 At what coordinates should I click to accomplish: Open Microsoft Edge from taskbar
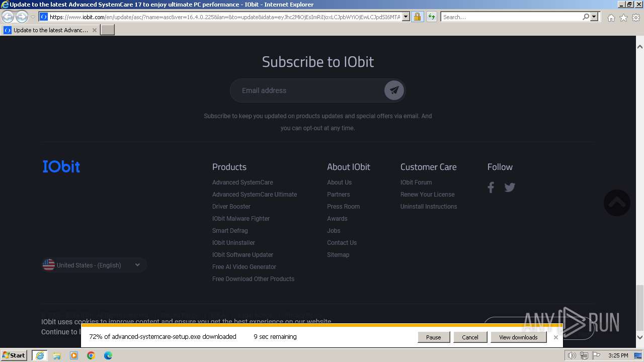[x=108, y=355]
